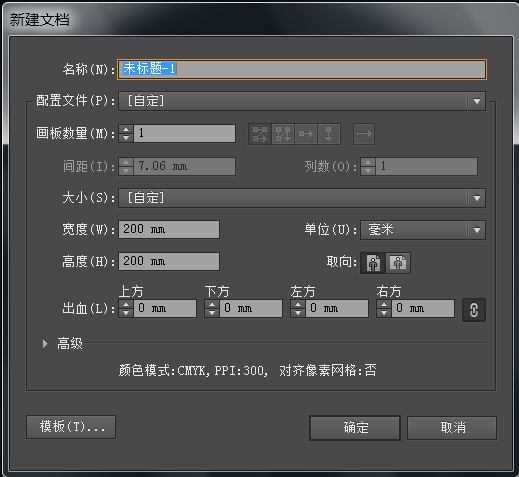
Task: Increase 间距 spacing with up stepper
Action: click(x=126, y=162)
